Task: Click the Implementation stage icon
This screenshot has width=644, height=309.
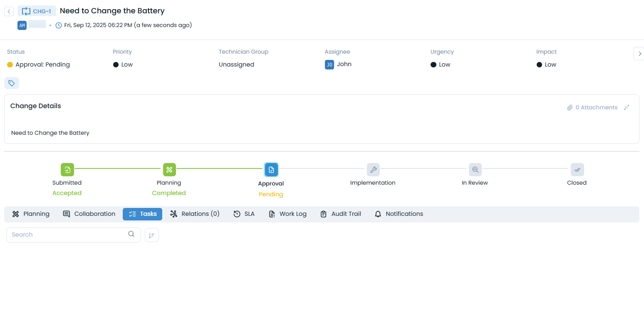Action: (373, 169)
